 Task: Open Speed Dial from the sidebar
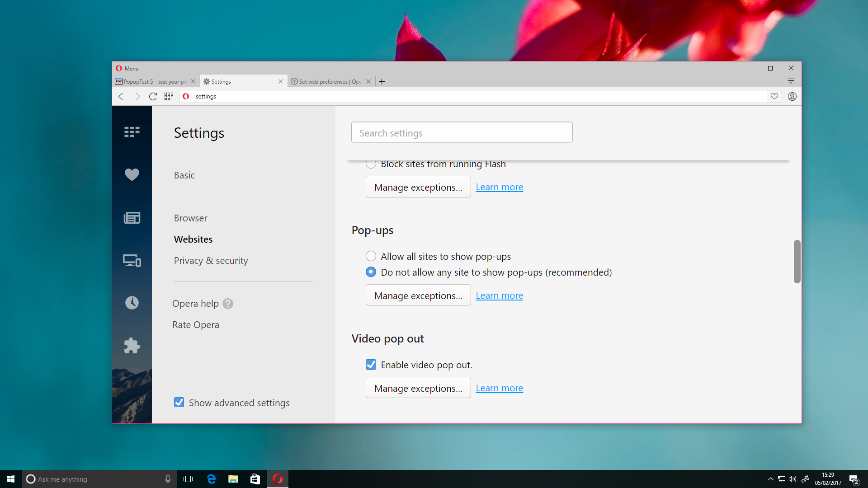click(132, 131)
